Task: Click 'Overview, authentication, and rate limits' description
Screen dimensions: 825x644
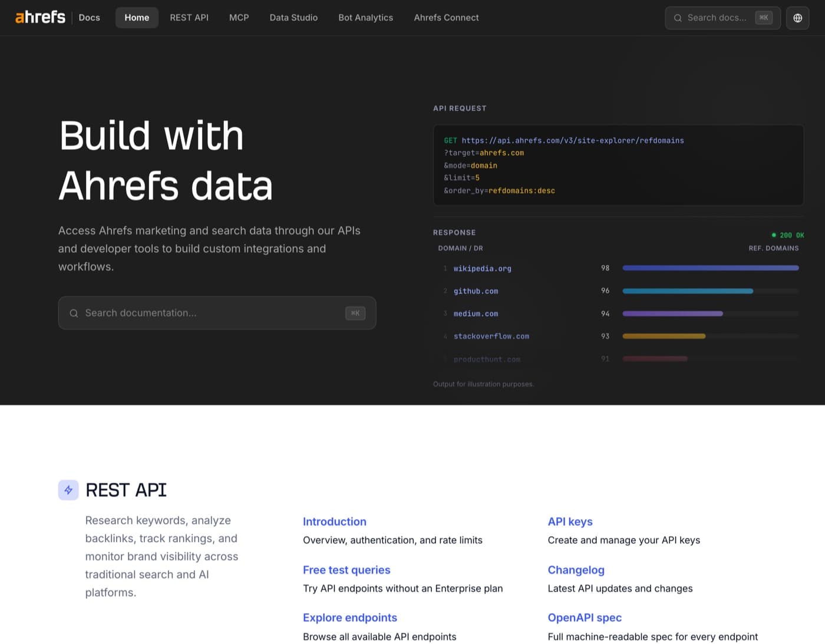Action: click(x=392, y=540)
